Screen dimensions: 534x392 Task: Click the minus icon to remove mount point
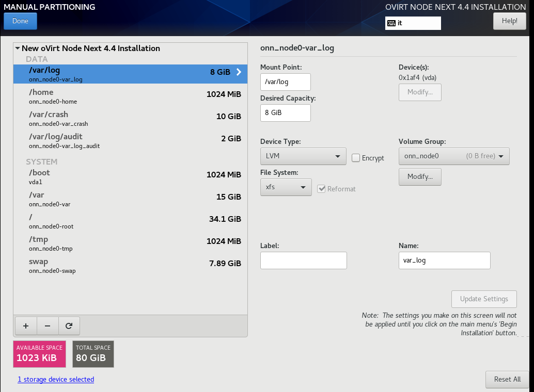[x=48, y=326]
